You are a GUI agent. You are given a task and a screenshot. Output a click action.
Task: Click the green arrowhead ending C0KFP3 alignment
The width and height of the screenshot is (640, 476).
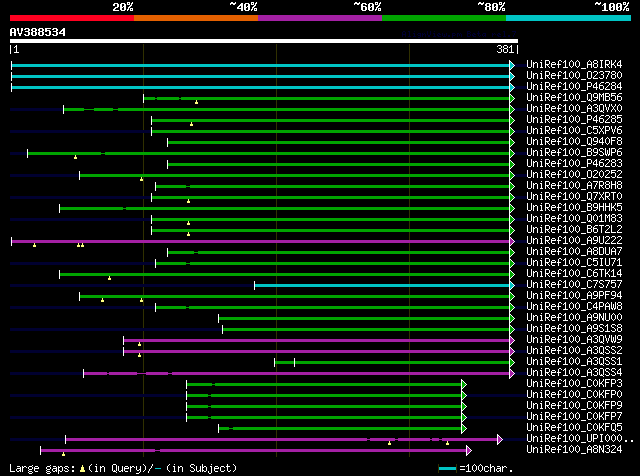(464, 385)
